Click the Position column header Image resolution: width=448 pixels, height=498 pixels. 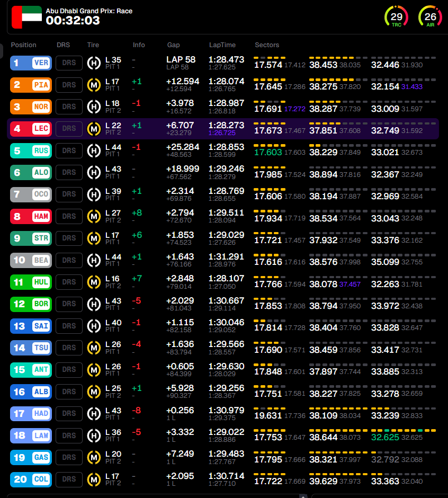23,45
